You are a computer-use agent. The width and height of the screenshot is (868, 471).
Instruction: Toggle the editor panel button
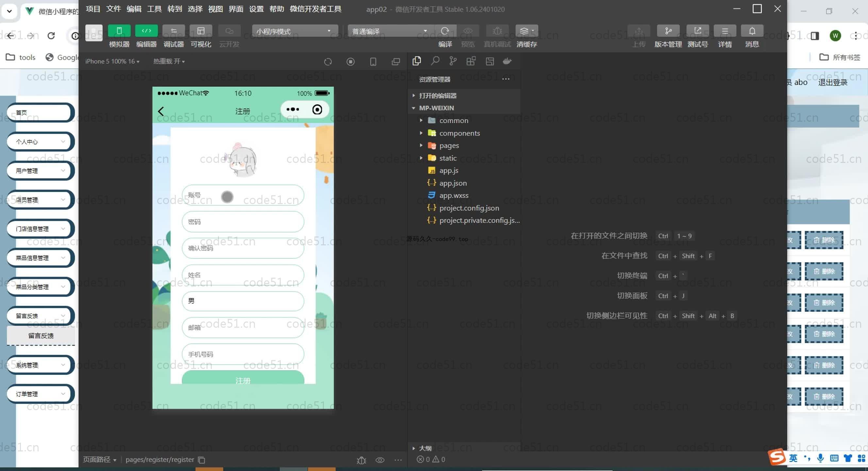point(146,31)
